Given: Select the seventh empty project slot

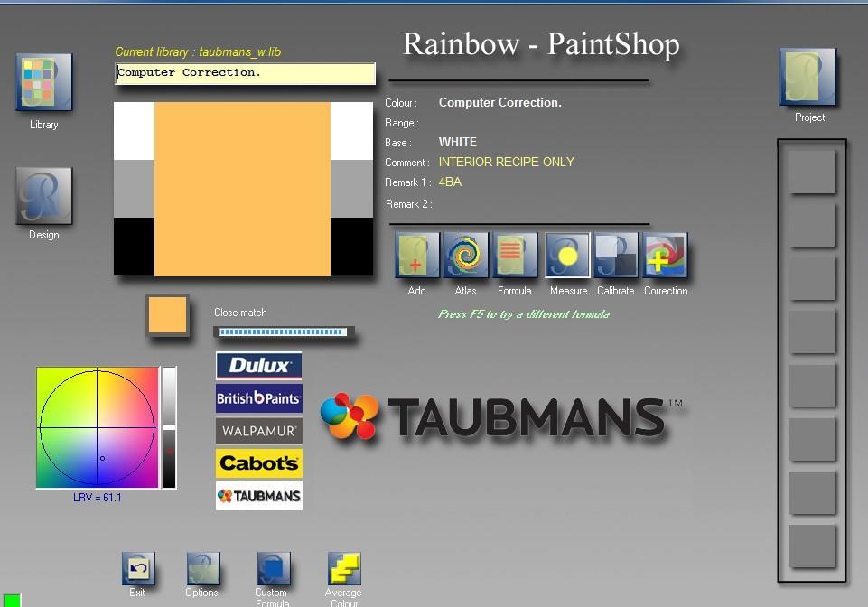Looking at the screenshot, I should [x=811, y=493].
